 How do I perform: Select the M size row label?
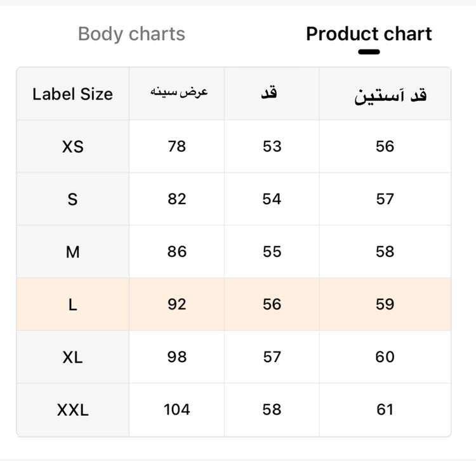click(72, 252)
